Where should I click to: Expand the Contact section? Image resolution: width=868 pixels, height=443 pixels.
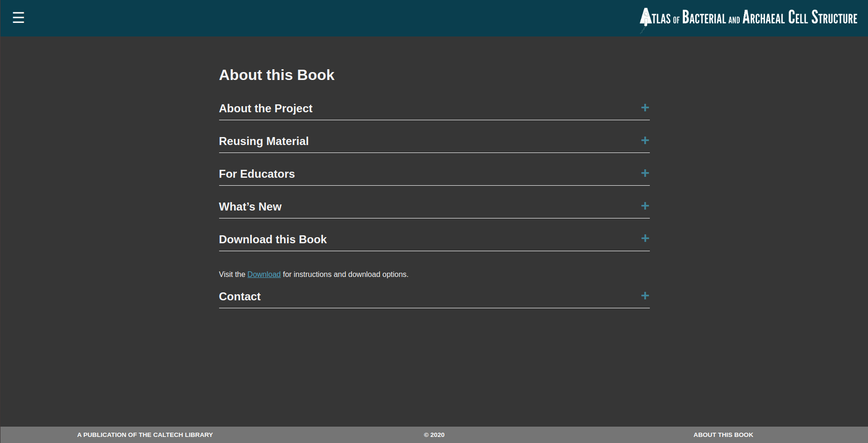(239, 296)
